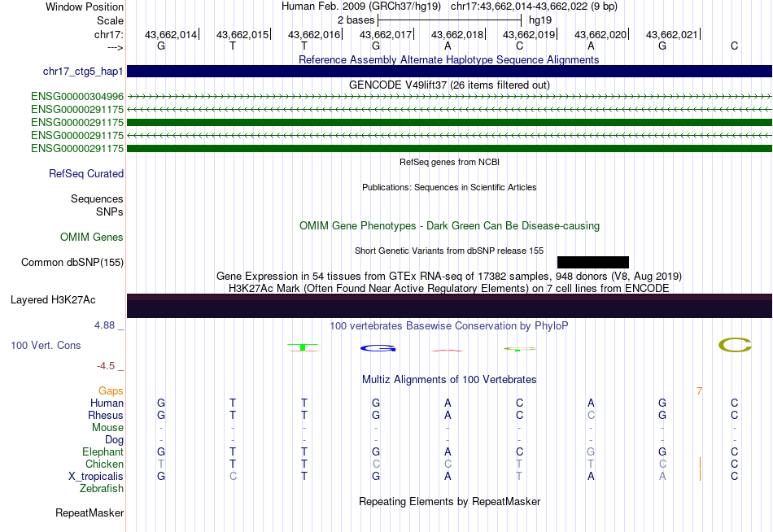Click the chr17_ctg5_hap1 track label
The height and width of the screenshot is (532, 773).
(x=83, y=72)
